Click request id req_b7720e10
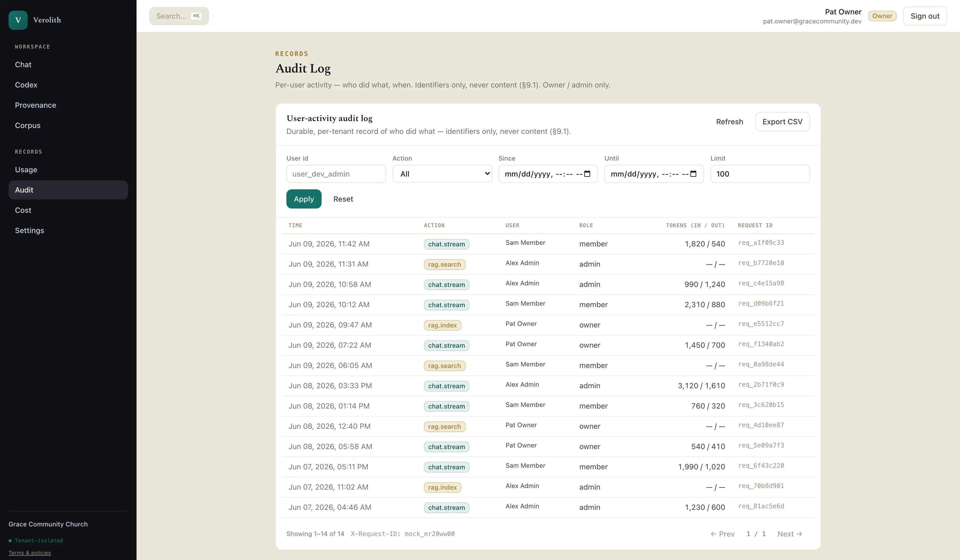Image resolution: width=960 pixels, height=560 pixels. point(761,263)
